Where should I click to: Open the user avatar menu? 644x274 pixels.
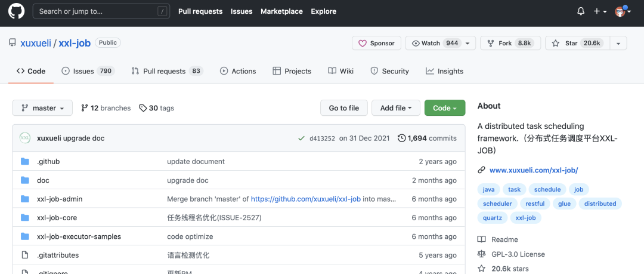(x=623, y=11)
